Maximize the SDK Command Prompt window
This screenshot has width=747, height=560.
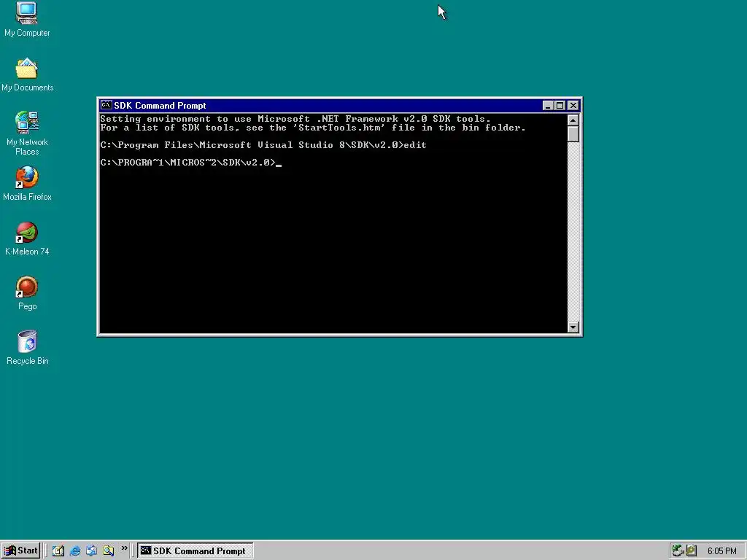click(x=560, y=106)
